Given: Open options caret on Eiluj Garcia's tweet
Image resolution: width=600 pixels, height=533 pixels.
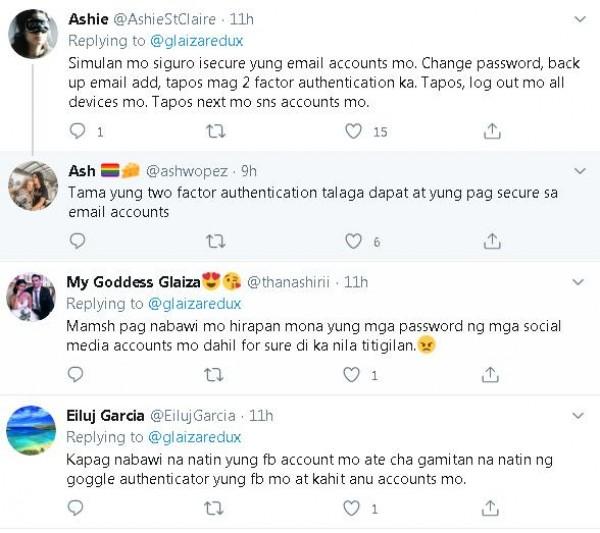Looking at the screenshot, I should point(580,414).
